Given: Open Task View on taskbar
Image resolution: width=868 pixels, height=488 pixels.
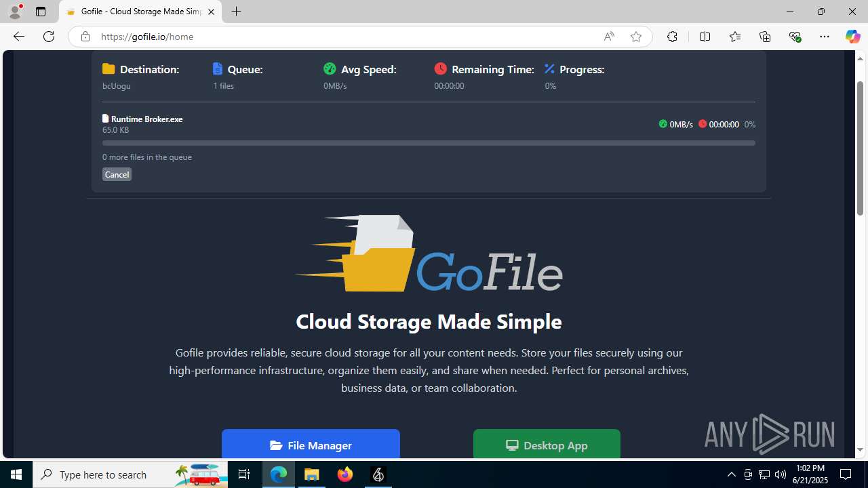Looking at the screenshot, I should pyautogui.click(x=245, y=474).
